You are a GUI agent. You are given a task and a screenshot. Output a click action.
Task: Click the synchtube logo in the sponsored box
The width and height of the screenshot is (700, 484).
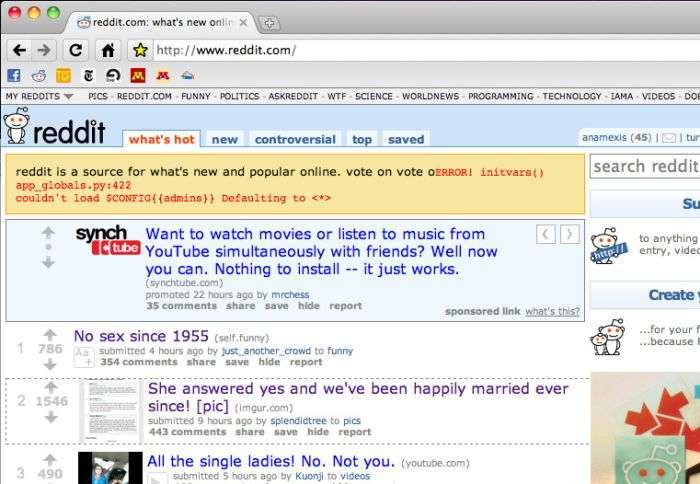(x=108, y=240)
